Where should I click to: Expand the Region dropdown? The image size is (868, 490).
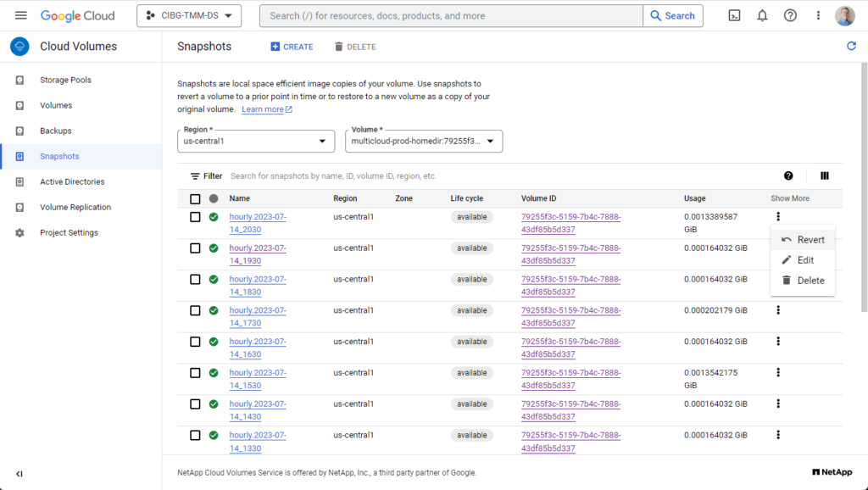click(256, 142)
